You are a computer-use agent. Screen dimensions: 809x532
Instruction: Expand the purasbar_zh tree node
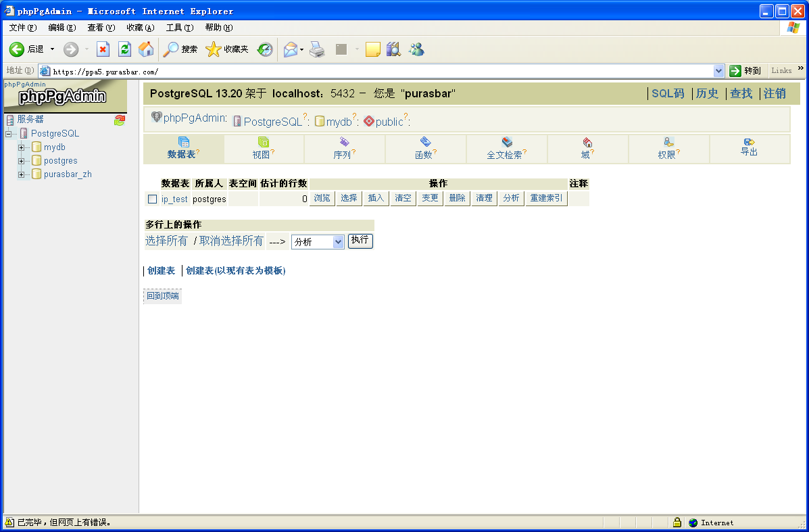21,174
